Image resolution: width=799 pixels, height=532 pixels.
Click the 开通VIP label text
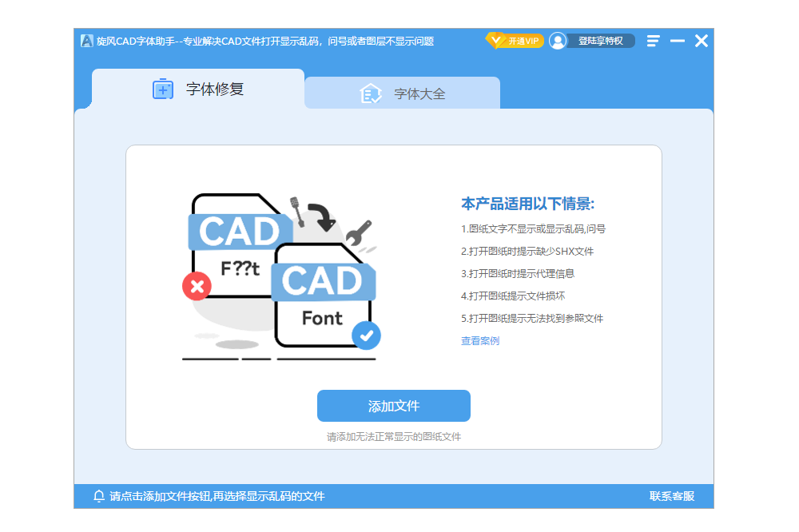pos(523,41)
